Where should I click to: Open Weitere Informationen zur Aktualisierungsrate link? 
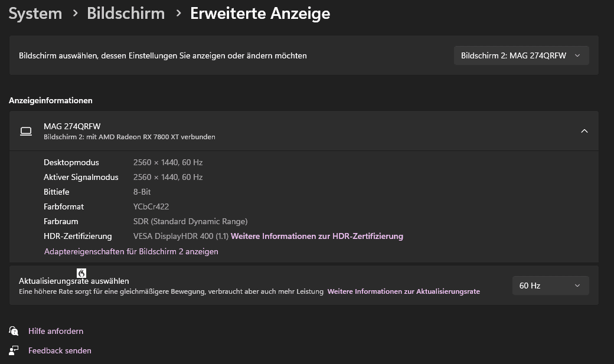click(403, 291)
